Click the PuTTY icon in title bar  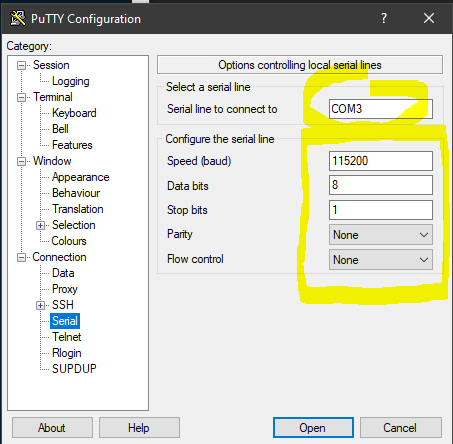tap(18, 18)
